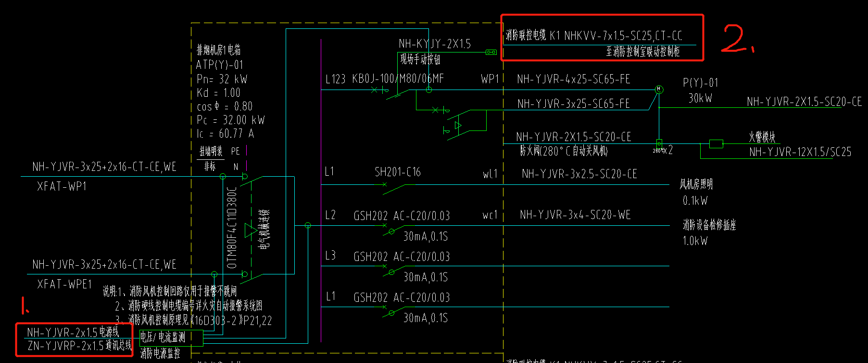Select the 防火阀(280°C自动关风机) label
Viewport: 868px width, 363px height.
pos(564,151)
